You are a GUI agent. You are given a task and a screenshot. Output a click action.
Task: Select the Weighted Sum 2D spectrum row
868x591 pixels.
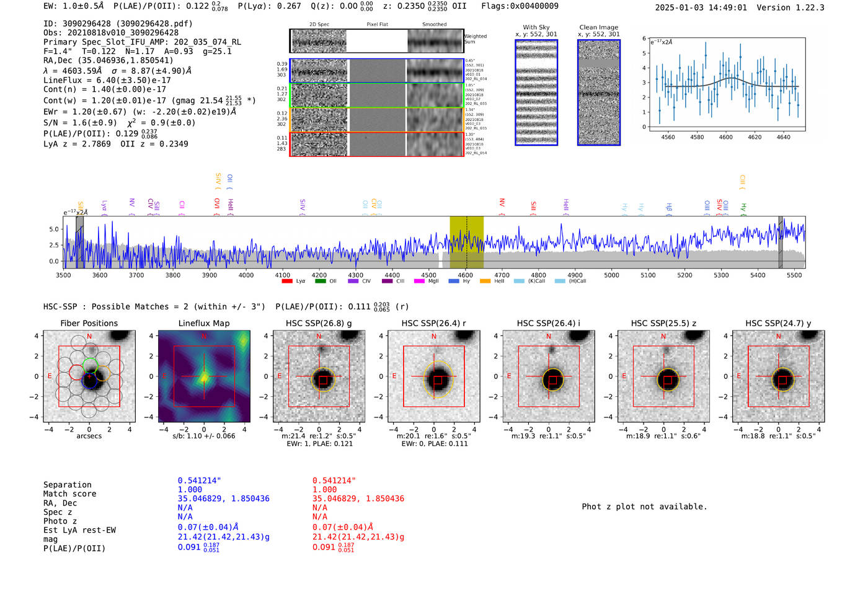coord(377,41)
